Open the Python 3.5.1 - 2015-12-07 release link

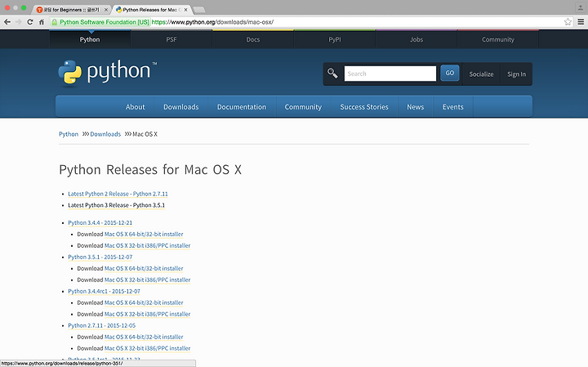tap(100, 257)
